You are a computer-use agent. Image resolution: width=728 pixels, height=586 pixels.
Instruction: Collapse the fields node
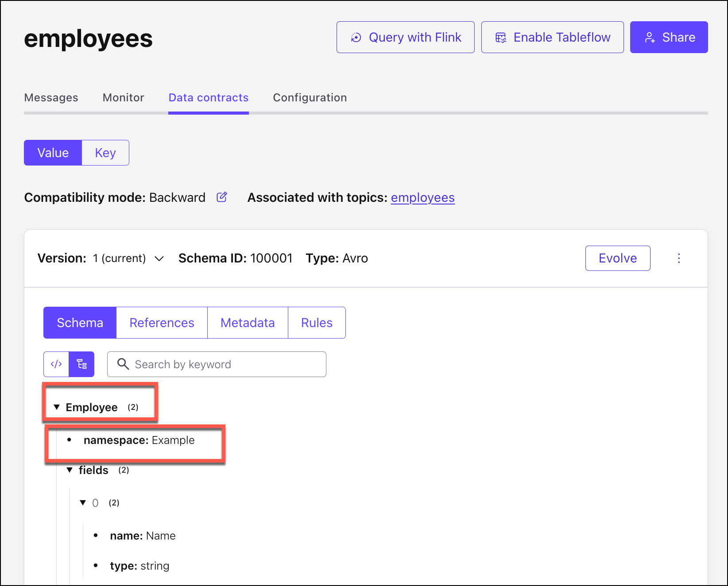coord(70,470)
